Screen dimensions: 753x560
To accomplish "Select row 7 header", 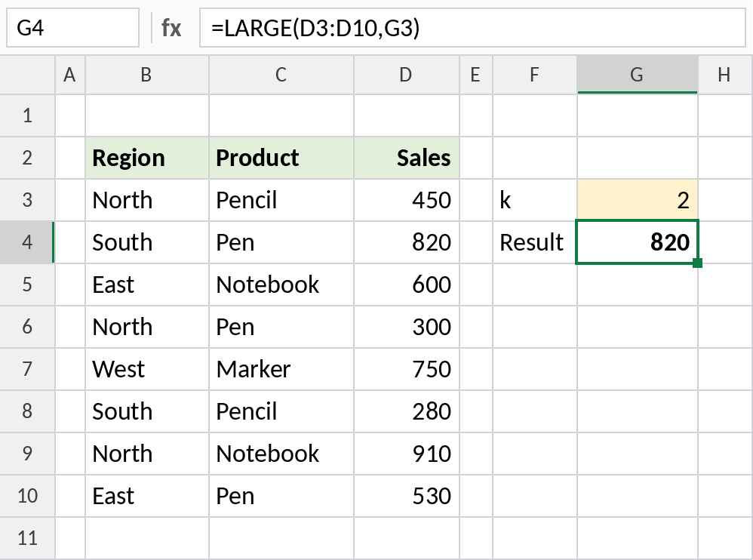I will (27, 369).
